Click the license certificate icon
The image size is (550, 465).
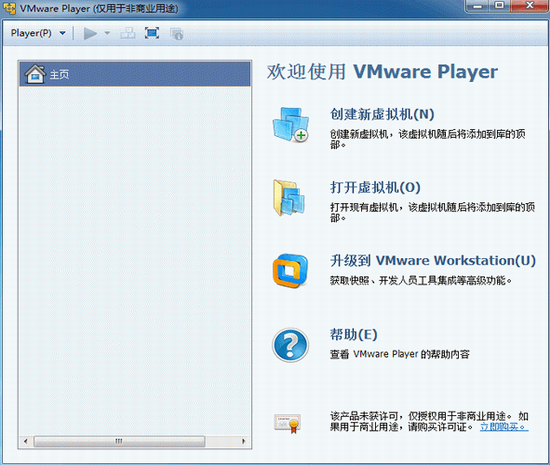(288, 423)
